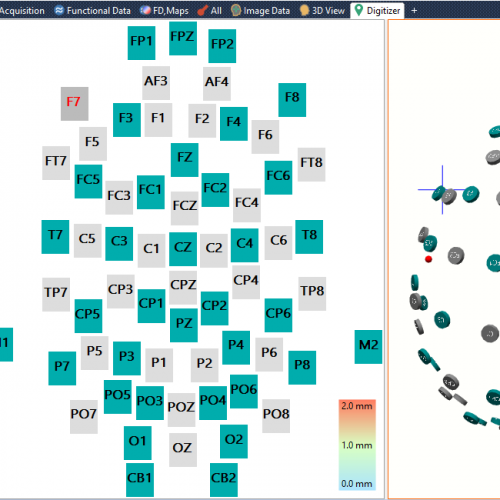Switch to the 3D View tab
Viewport: 500px width, 500px height.
[x=322, y=11]
